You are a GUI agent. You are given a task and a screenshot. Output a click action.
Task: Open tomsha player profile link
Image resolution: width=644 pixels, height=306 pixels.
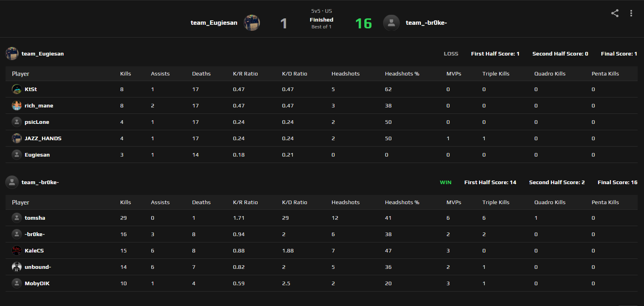[35, 218]
